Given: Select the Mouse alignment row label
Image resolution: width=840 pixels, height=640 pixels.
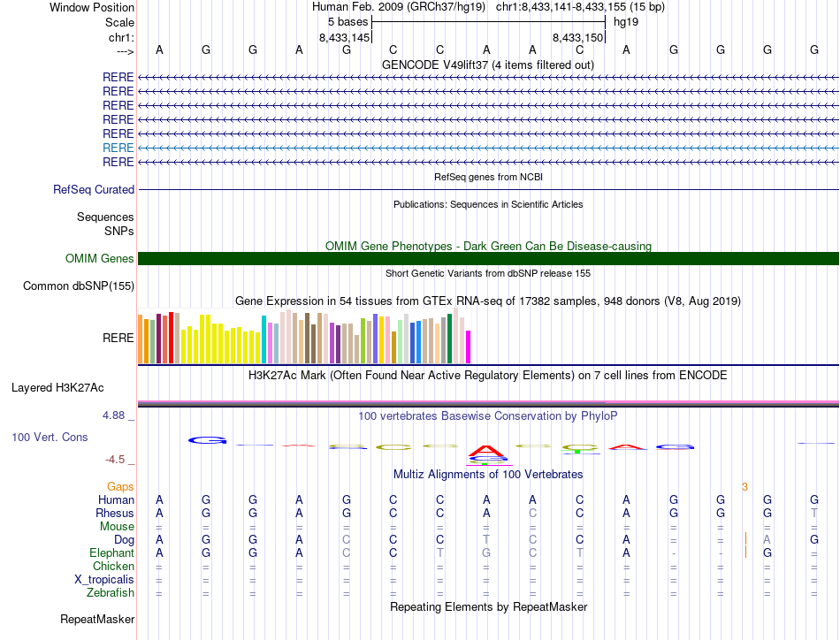Looking at the screenshot, I should click(117, 527).
